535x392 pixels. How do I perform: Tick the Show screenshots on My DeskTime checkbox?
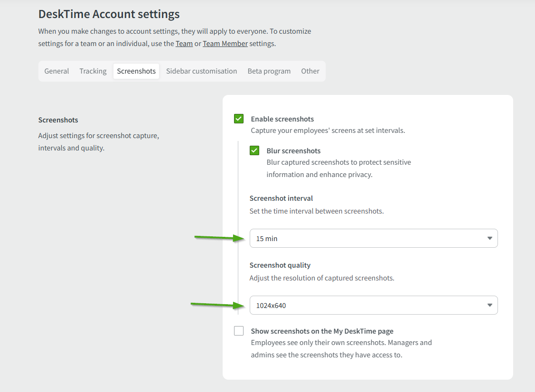click(239, 331)
